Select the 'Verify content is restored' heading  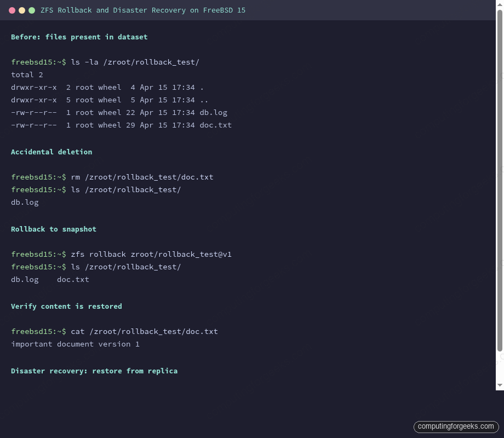tap(66, 306)
